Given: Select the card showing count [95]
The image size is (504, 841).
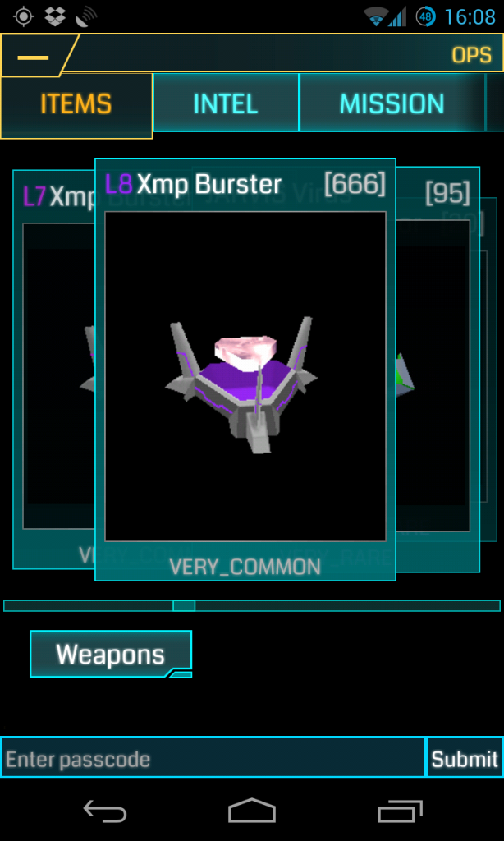Looking at the screenshot, I should 438,369.
